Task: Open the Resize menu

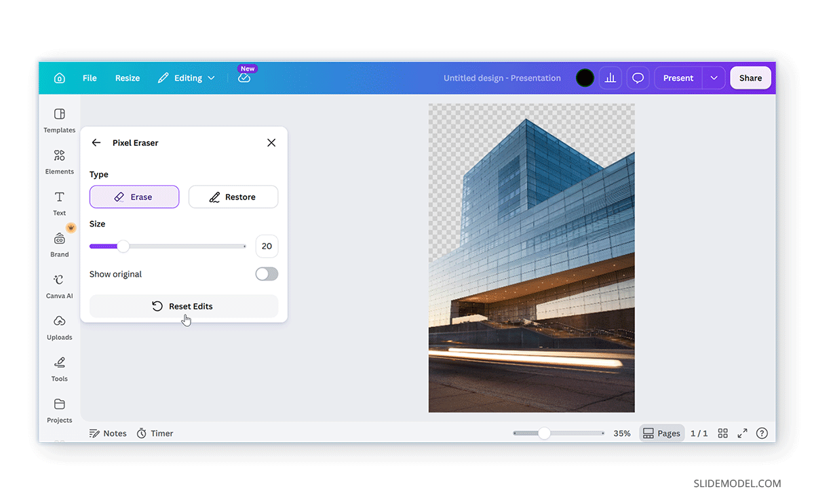Action: [128, 78]
